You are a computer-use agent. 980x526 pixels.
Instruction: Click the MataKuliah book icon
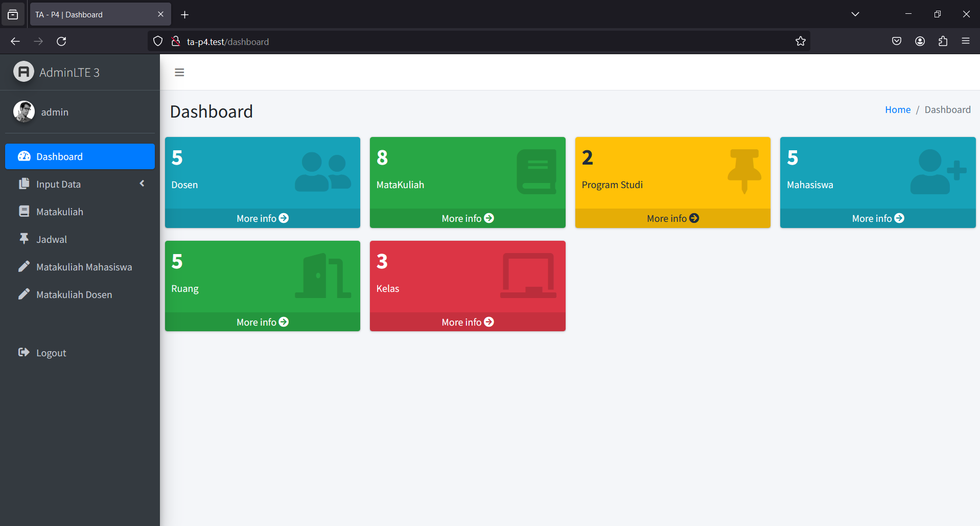[x=536, y=172]
